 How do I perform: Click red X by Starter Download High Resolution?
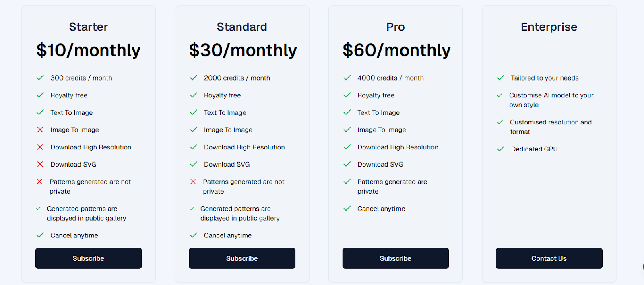click(x=40, y=147)
